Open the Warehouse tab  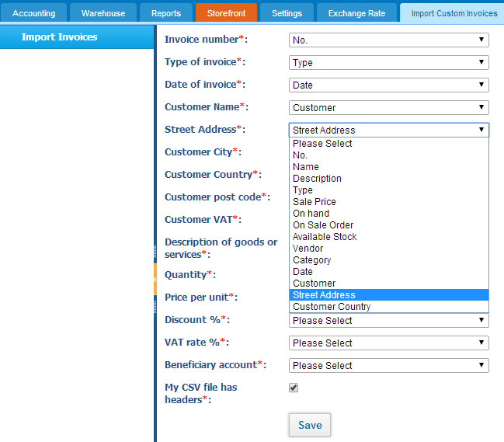coord(103,13)
